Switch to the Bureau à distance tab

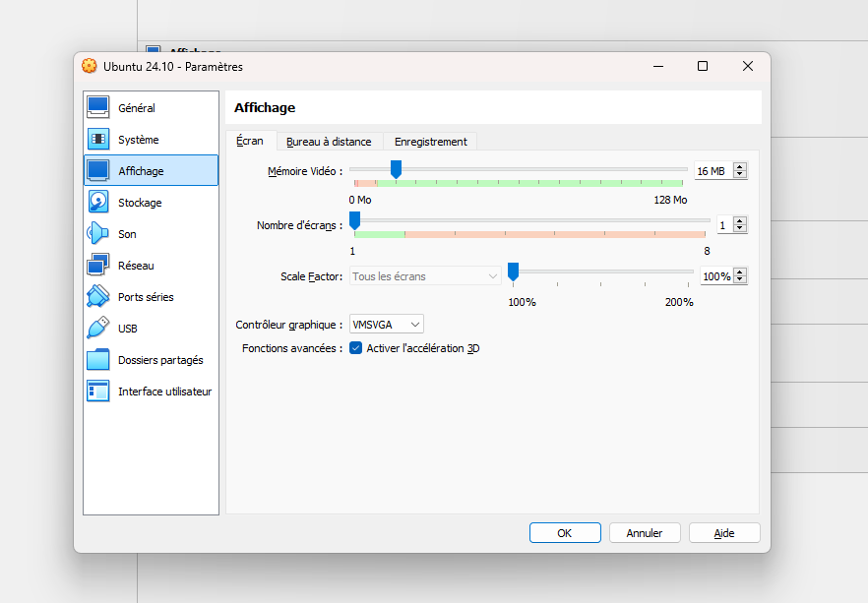pyautogui.click(x=329, y=142)
